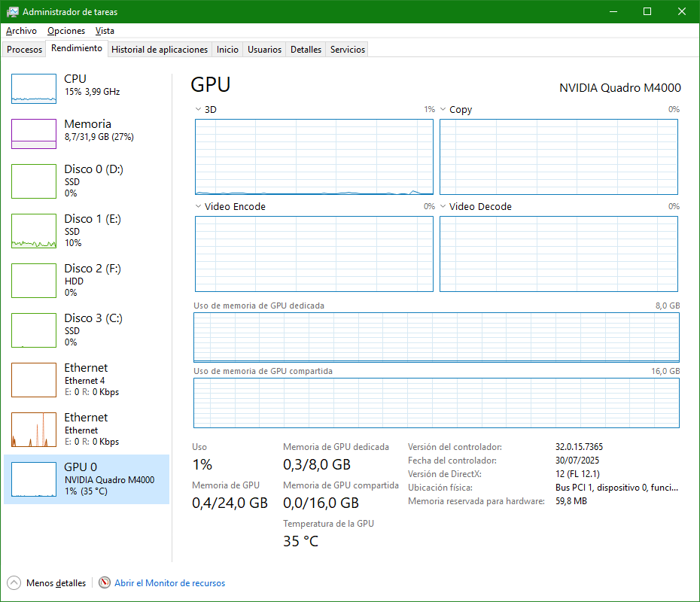This screenshot has width=700, height=602.
Task: Click the Menos detalles circular arrow icon
Action: tap(14, 582)
